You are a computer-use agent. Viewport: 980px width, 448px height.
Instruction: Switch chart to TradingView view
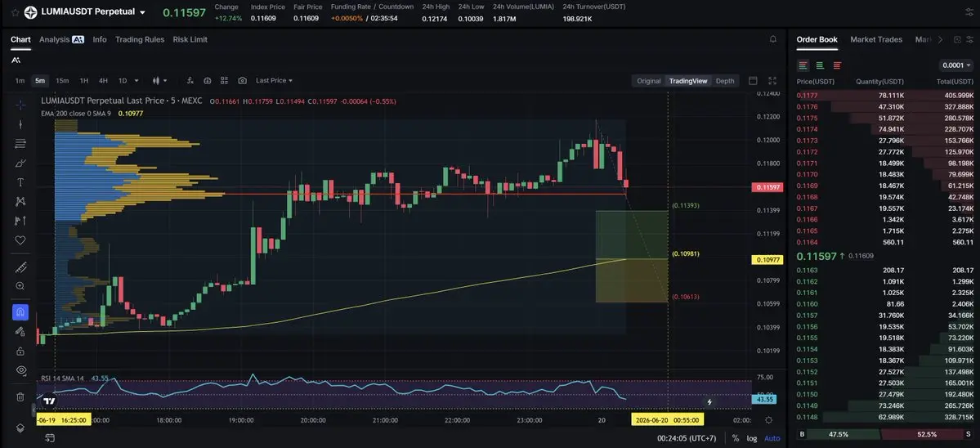[x=688, y=81]
